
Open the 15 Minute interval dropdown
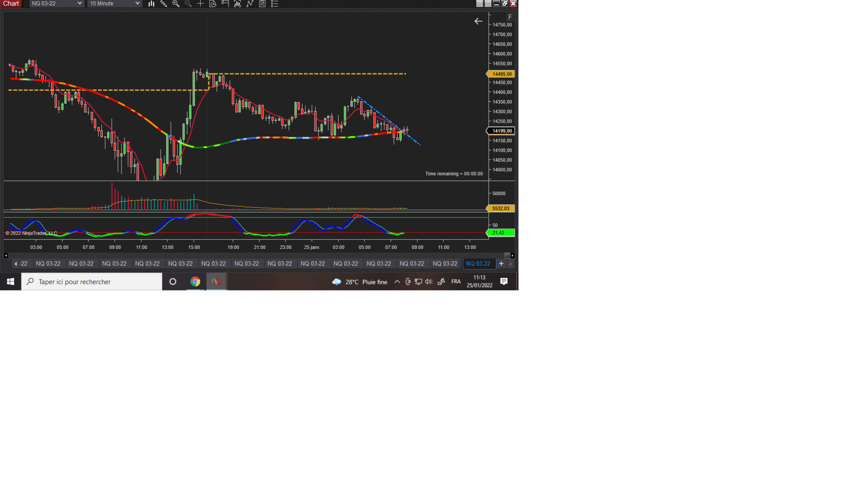click(114, 4)
